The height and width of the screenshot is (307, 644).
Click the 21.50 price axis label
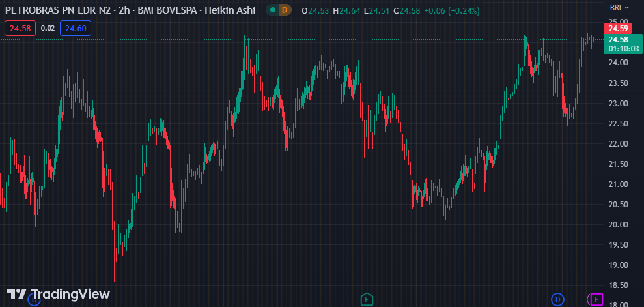[x=618, y=164]
